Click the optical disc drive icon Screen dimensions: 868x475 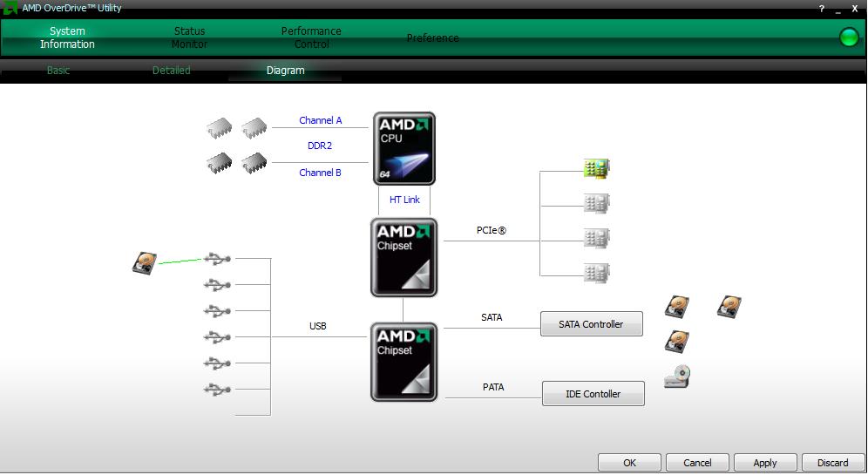coord(677,377)
